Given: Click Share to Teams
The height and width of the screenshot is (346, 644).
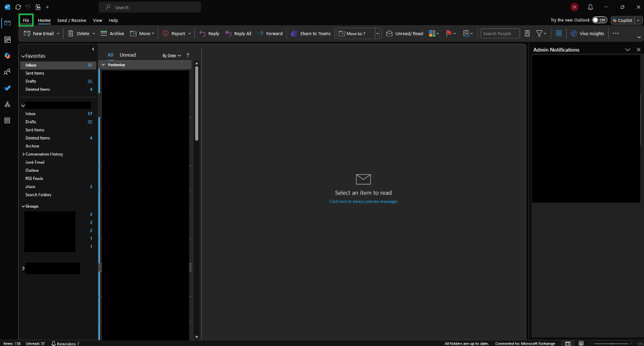Looking at the screenshot, I should click(x=311, y=34).
